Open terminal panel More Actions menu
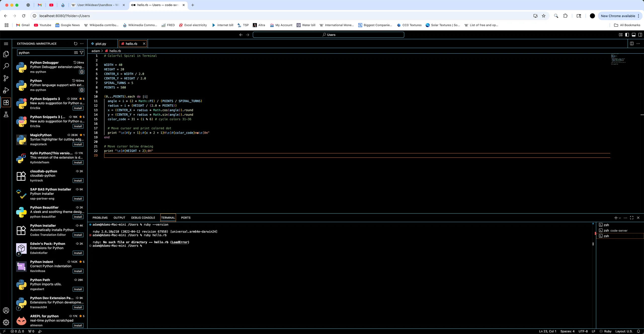The width and height of the screenshot is (644, 334). coord(625,218)
